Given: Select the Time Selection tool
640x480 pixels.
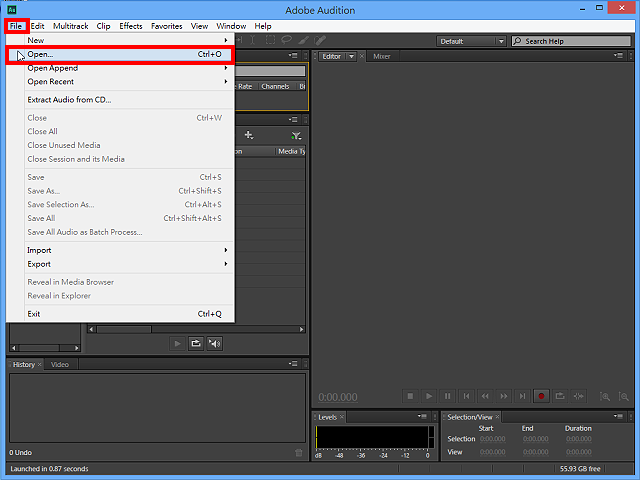Looking at the screenshot, I should pos(253,40).
